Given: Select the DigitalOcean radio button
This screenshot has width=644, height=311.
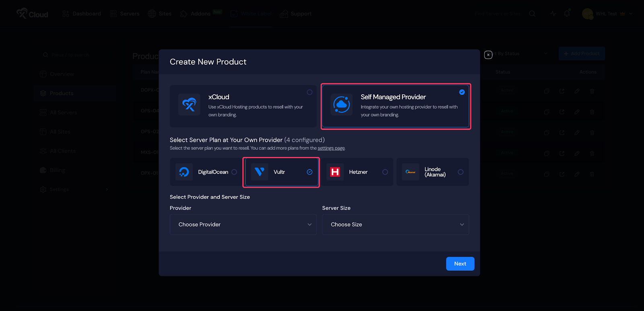Looking at the screenshot, I should 234,172.
